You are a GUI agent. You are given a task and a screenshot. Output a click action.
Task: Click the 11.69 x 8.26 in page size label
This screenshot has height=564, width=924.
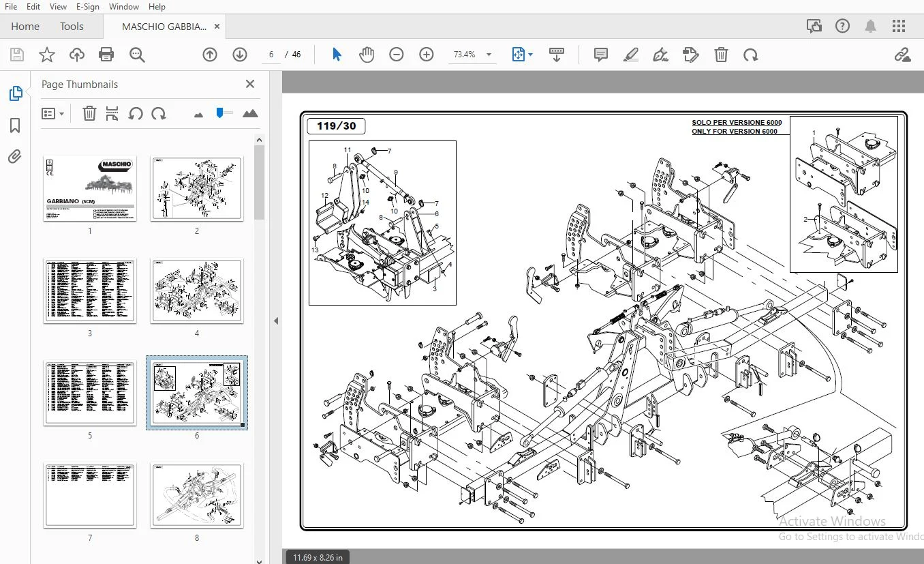point(318,557)
